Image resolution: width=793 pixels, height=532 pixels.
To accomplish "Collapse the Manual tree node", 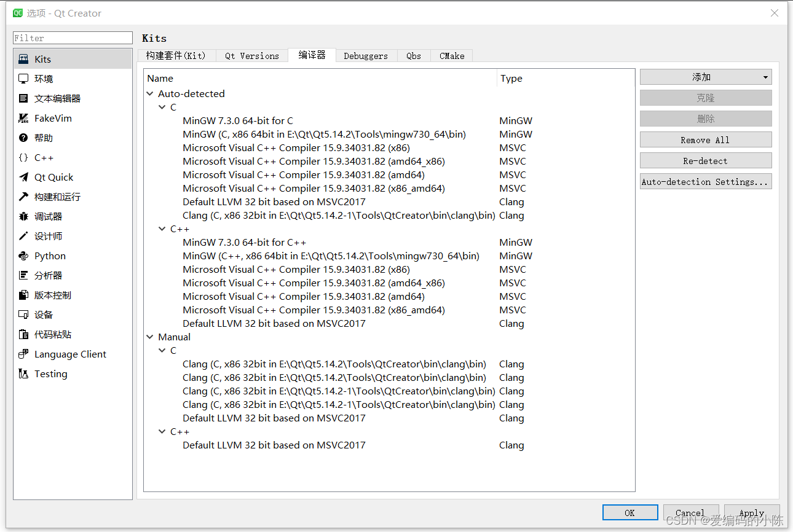I will click(x=150, y=337).
